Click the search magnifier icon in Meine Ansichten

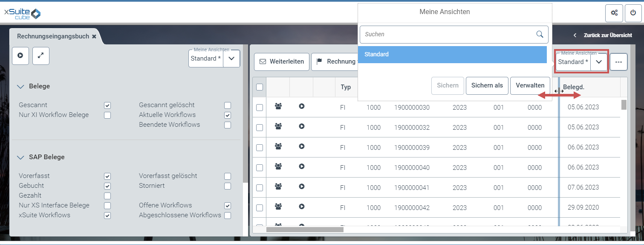[540, 34]
